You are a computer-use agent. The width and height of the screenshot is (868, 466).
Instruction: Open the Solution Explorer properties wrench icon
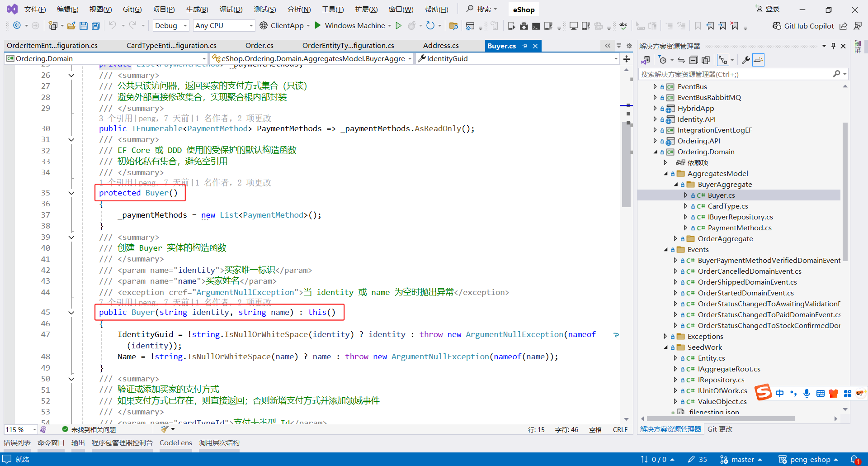(746, 60)
